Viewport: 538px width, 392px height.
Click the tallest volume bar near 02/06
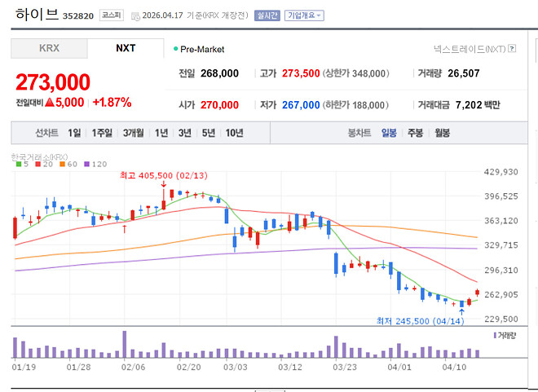pos(125,345)
